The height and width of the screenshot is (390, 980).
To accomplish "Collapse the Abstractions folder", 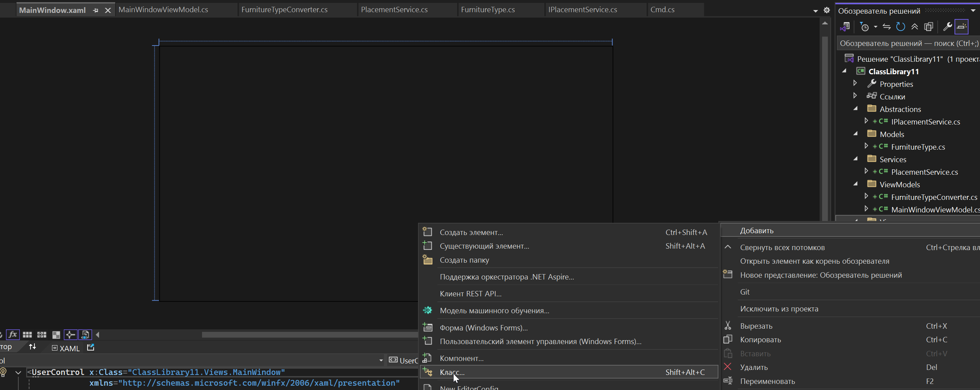I will click(x=855, y=108).
